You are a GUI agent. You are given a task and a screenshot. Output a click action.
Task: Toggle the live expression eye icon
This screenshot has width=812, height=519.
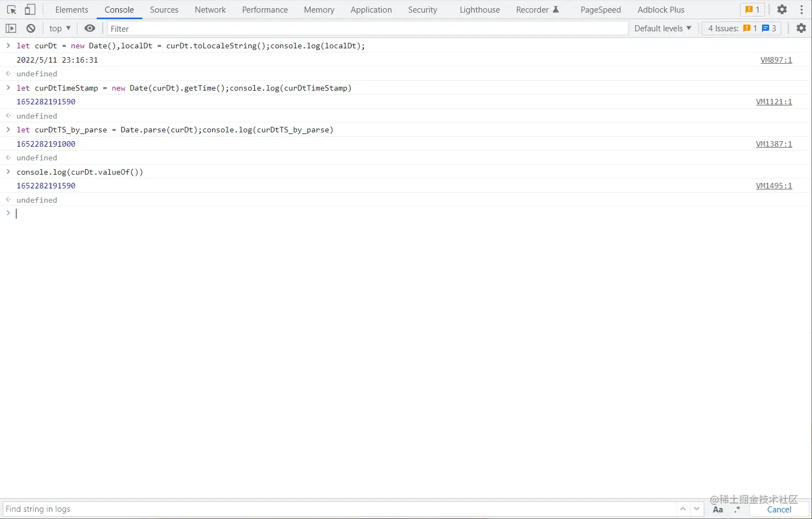[x=90, y=29]
